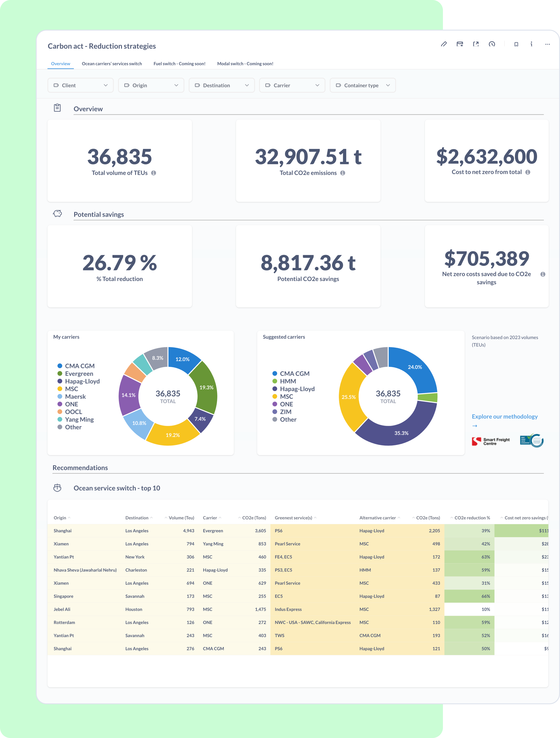The height and width of the screenshot is (738, 560).
Task: Click the share export icon
Action: click(475, 44)
